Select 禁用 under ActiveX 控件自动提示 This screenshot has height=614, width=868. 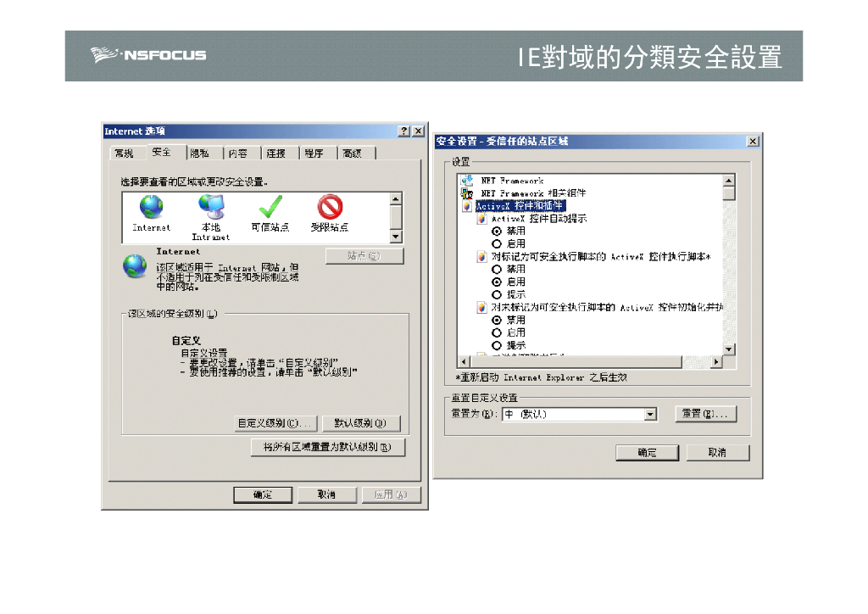[497, 232]
